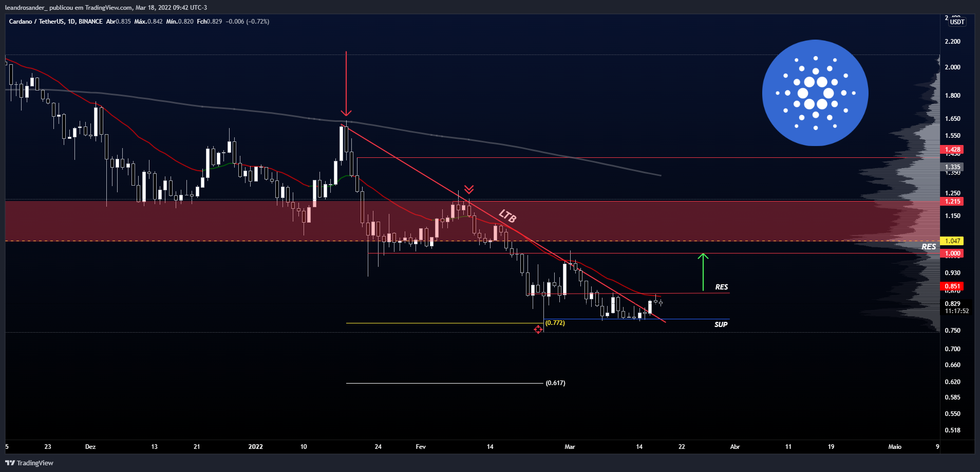This screenshot has width=980, height=472.
Task: Click the Cardano coin logo image
Action: tap(815, 93)
